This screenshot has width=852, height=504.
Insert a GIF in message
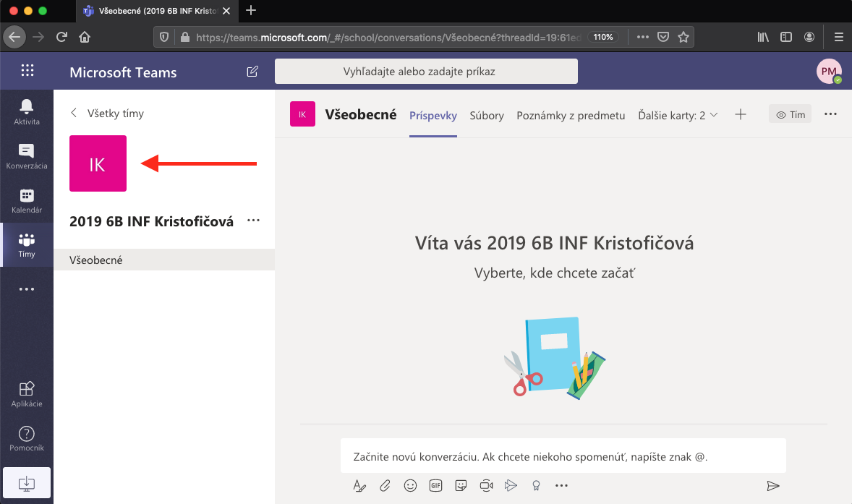[x=435, y=485]
